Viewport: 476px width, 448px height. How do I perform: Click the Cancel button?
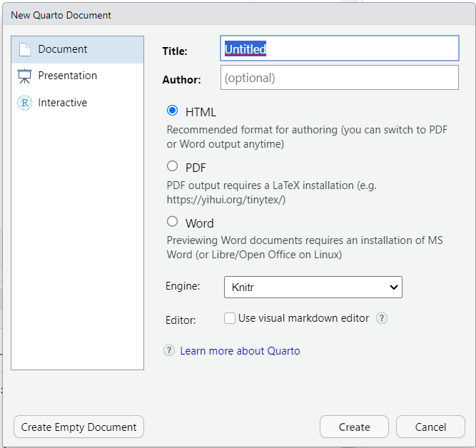coord(430,427)
